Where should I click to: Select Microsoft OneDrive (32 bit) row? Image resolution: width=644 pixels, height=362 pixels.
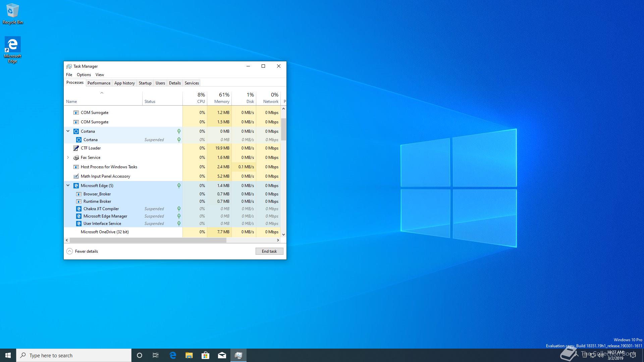pos(172,232)
